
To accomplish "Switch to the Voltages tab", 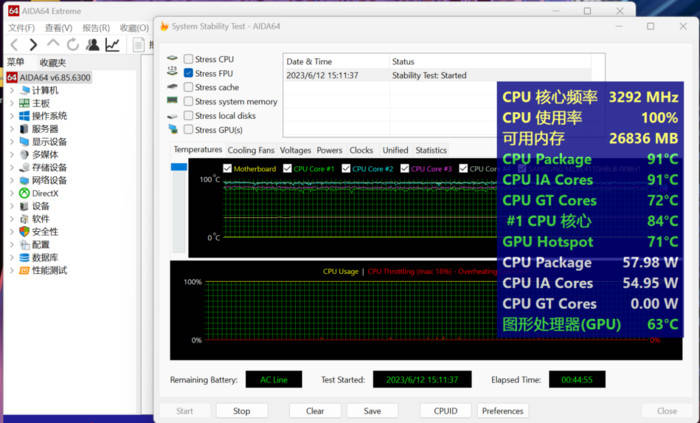I will (x=295, y=150).
